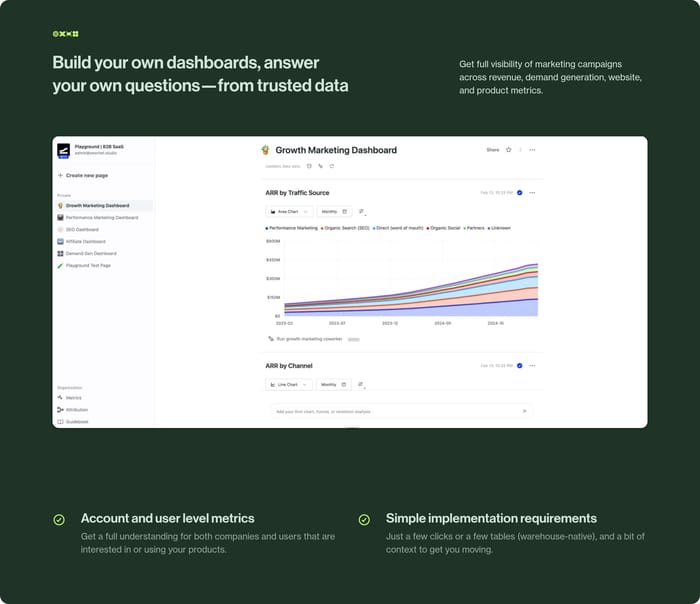Open ARR by Traffic Source more options

tap(532, 193)
